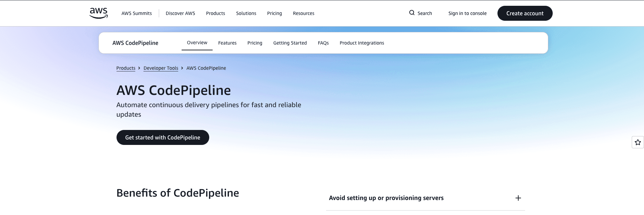Click Get started with CodePipeline button
The image size is (644, 215).
click(163, 137)
